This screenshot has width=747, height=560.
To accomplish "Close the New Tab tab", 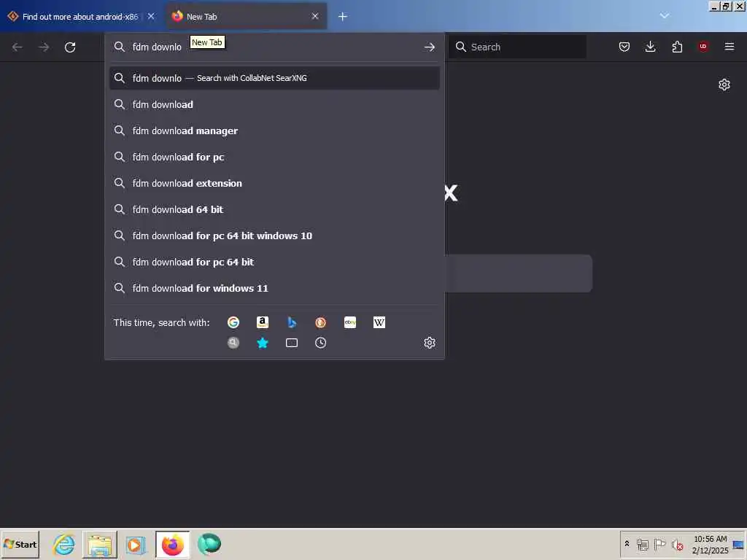I will [x=315, y=16].
